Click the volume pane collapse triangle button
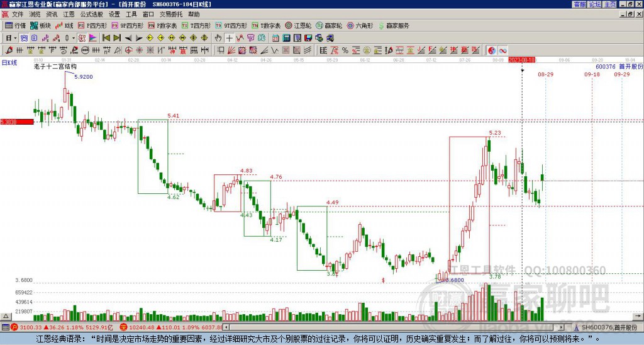 pos(6,316)
